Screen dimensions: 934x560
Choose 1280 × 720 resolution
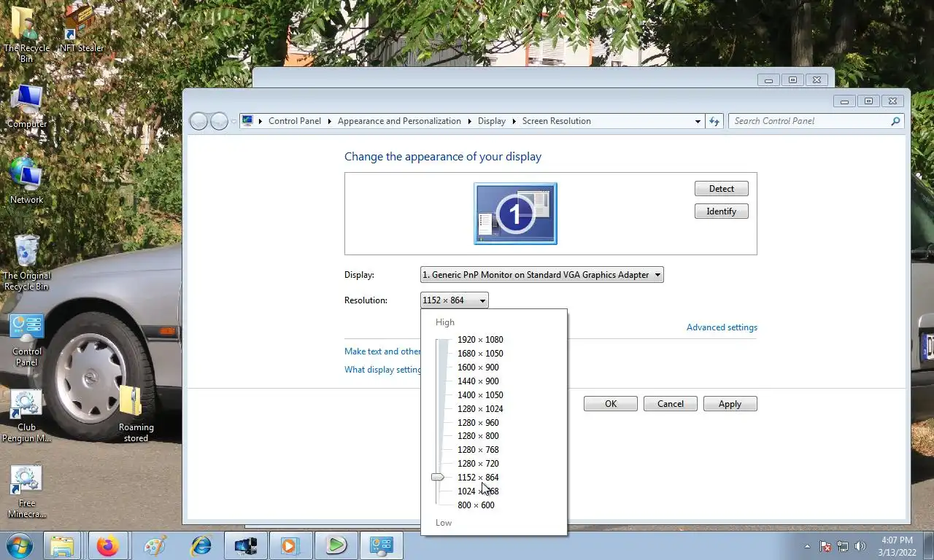click(x=478, y=464)
